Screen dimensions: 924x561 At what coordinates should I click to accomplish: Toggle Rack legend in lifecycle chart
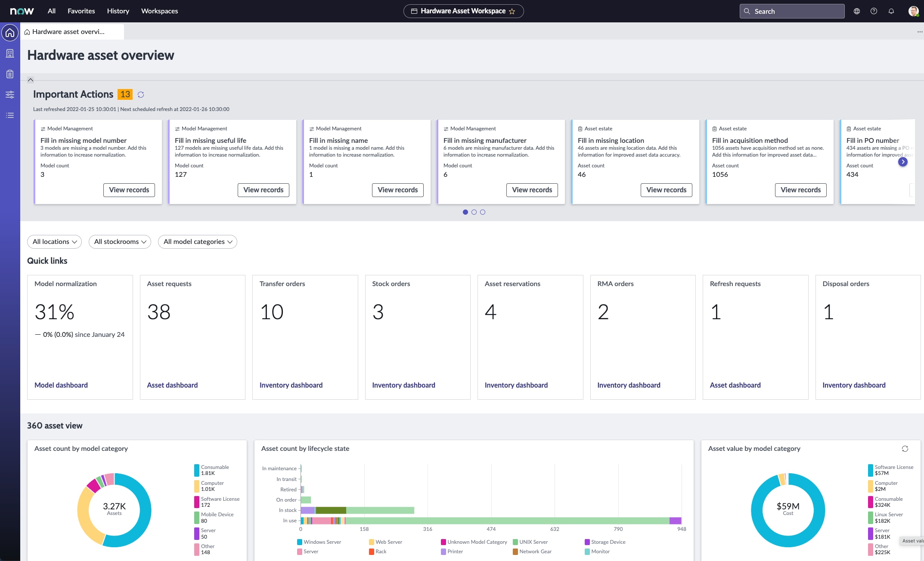(378, 552)
